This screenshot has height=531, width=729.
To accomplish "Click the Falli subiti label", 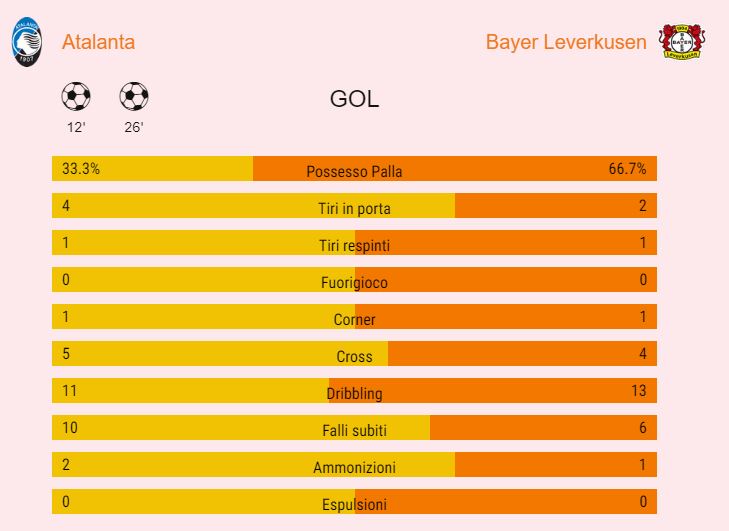I will [354, 431].
